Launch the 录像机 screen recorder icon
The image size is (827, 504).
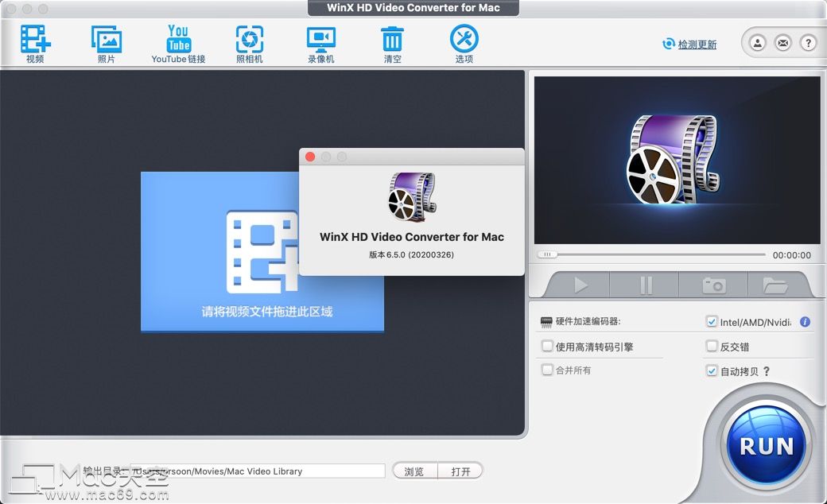pos(320,37)
